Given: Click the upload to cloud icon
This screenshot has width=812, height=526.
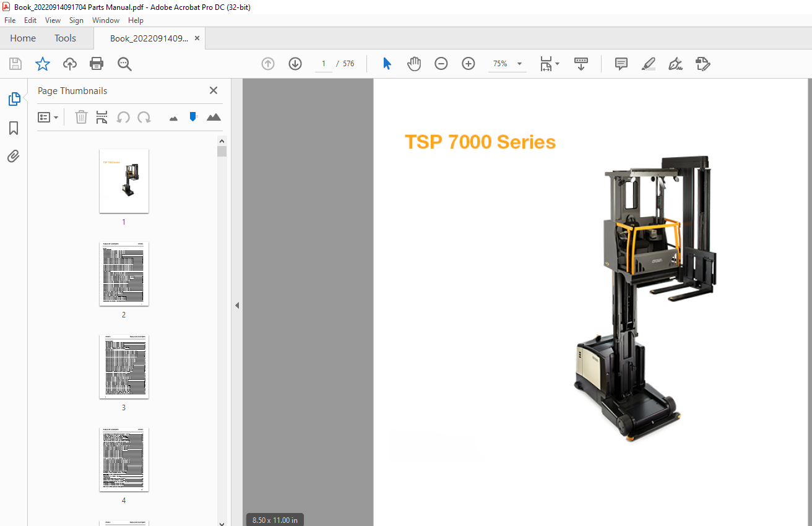Looking at the screenshot, I should (70, 64).
